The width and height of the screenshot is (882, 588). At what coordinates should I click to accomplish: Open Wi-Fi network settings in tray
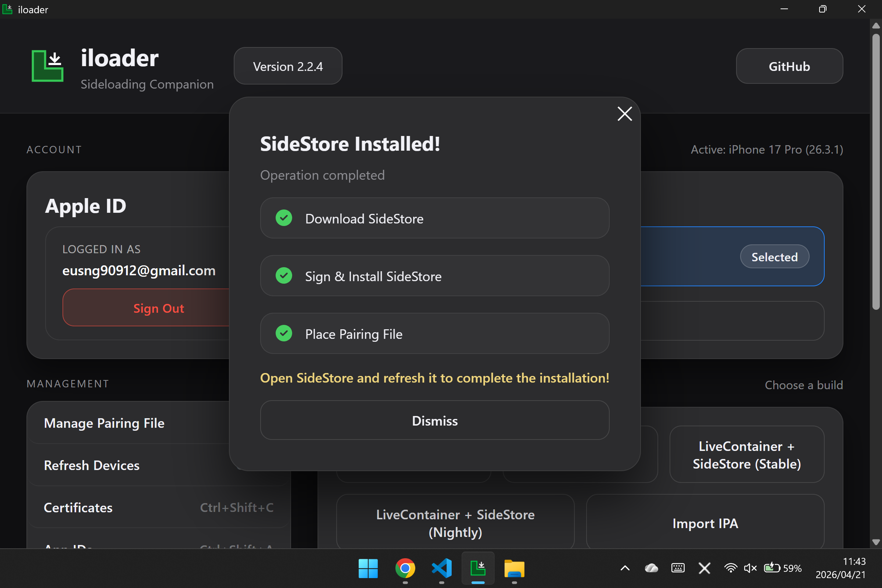731,568
